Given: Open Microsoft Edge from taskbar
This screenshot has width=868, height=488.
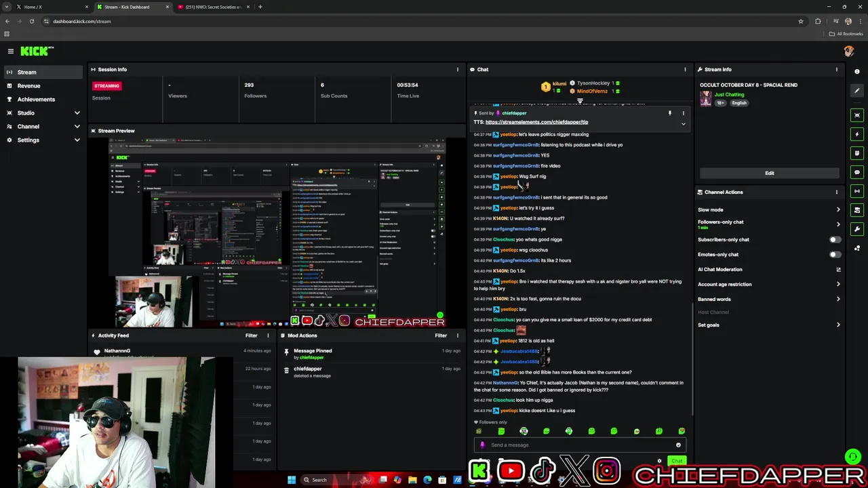Looking at the screenshot, I should [x=427, y=480].
